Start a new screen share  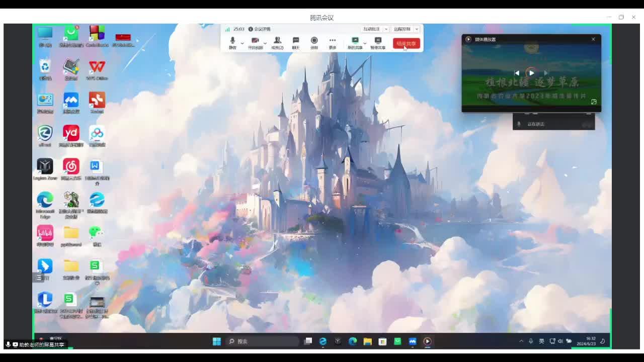(x=355, y=43)
